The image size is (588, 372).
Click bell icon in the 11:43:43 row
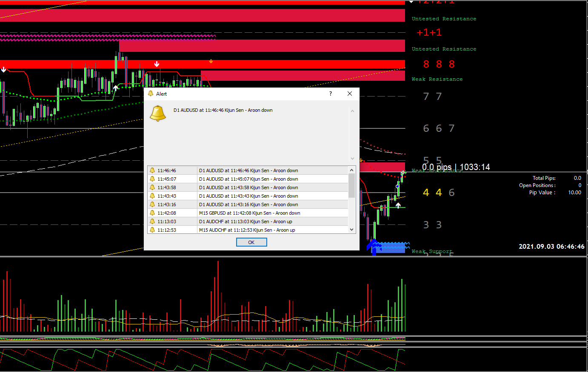pyautogui.click(x=152, y=196)
